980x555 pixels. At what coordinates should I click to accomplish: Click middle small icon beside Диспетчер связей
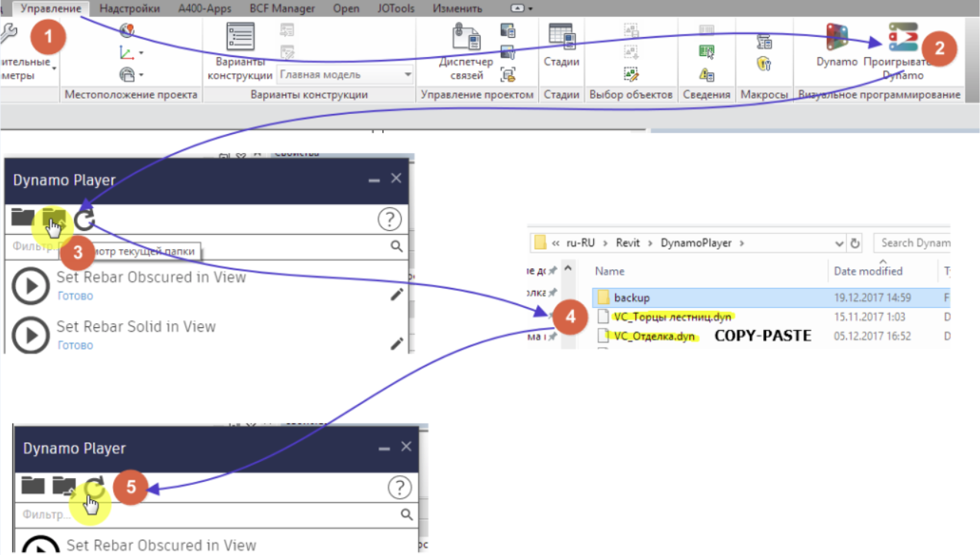[508, 52]
